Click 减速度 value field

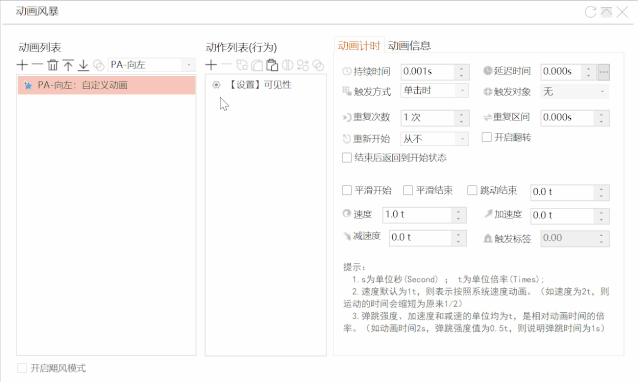click(x=420, y=238)
